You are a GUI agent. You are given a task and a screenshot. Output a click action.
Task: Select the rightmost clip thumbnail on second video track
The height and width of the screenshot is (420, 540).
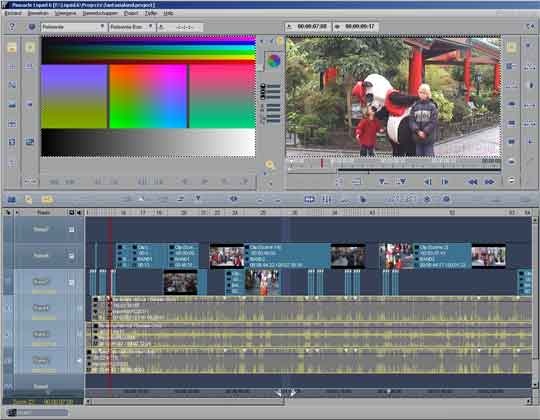tap(488, 256)
